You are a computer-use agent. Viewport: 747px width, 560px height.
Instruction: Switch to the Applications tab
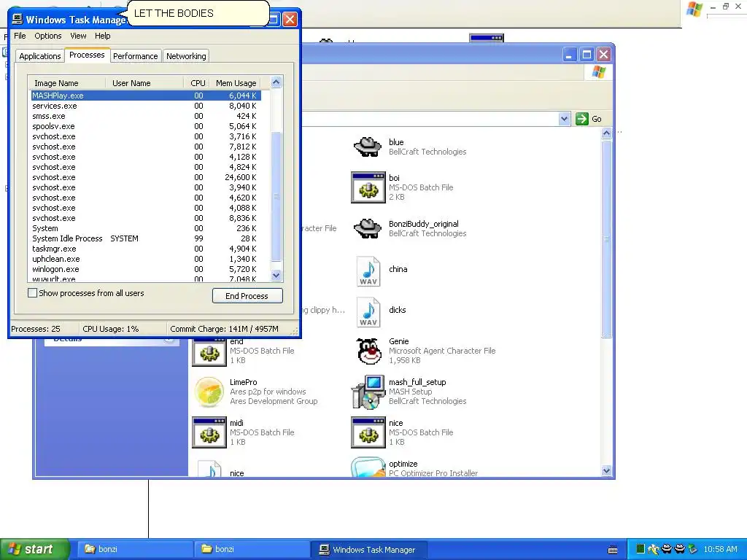[40, 55]
